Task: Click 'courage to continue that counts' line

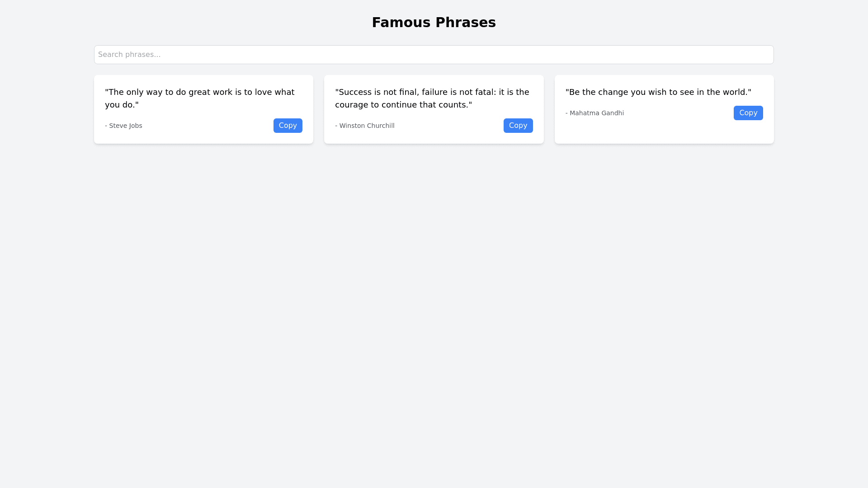Action: coord(403,105)
